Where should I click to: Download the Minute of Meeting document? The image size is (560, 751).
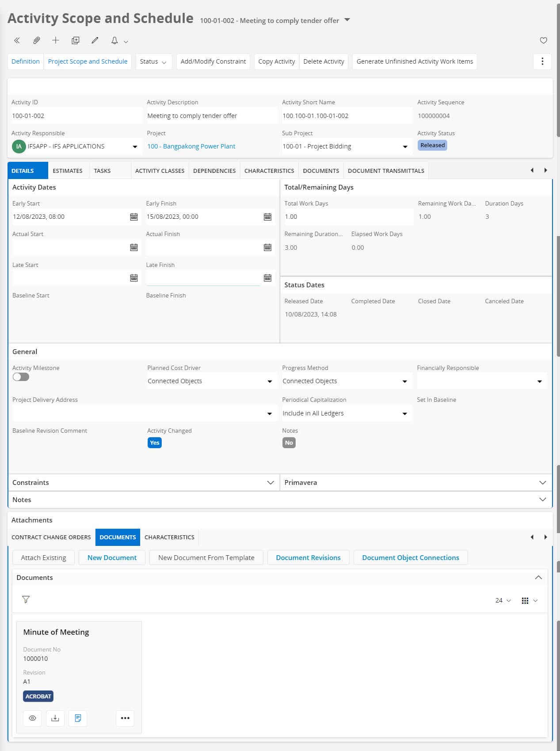tap(55, 718)
